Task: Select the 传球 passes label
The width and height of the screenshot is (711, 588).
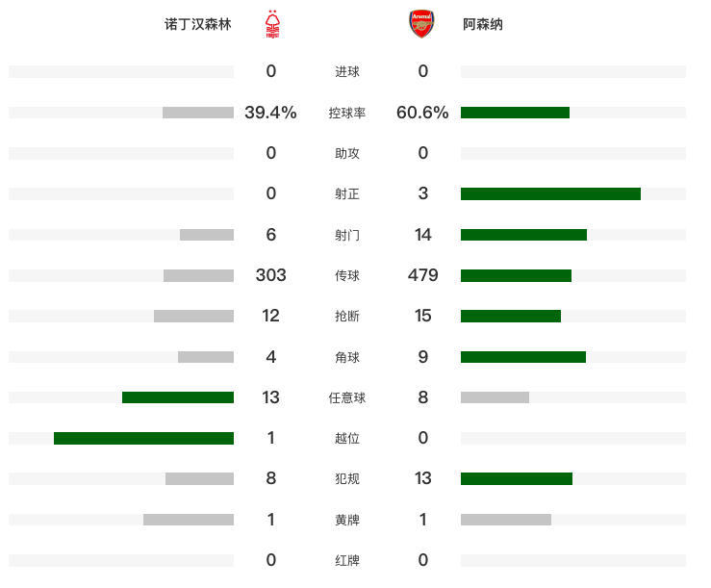Action: pyautogui.click(x=347, y=275)
